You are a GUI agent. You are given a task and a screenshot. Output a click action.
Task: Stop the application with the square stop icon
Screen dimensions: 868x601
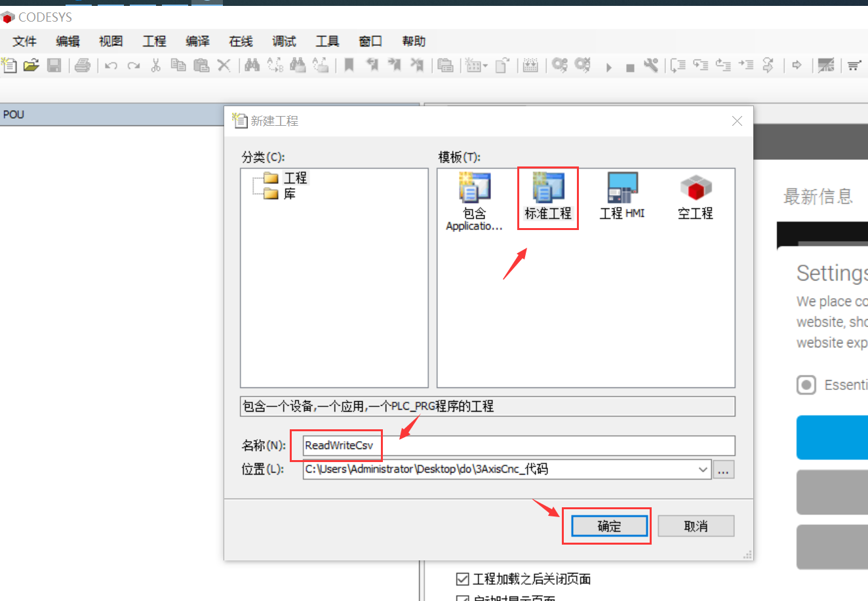[x=629, y=66]
